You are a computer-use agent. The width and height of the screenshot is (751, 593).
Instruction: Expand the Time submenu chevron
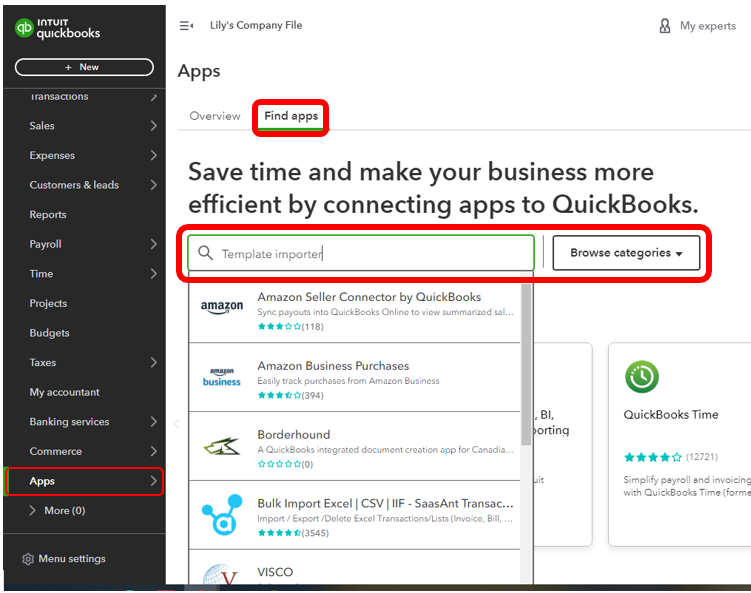click(153, 274)
